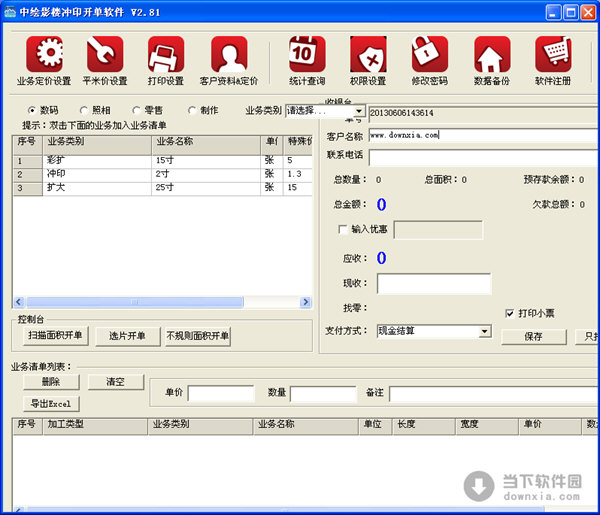Open the 支付方式 payment dropdown
Image resolution: width=600 pixels, height=515 pixels.
484,331
